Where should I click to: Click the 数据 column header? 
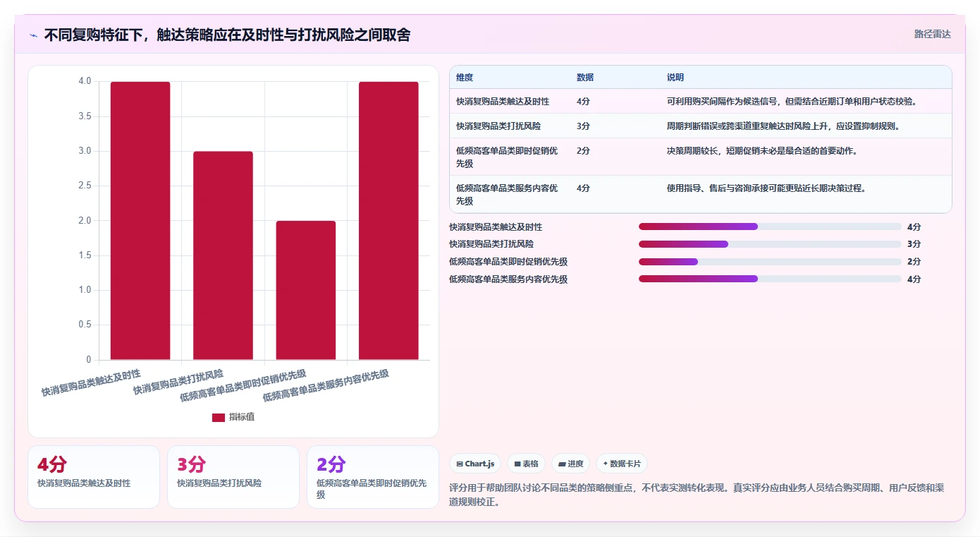[x=585, y=78]
